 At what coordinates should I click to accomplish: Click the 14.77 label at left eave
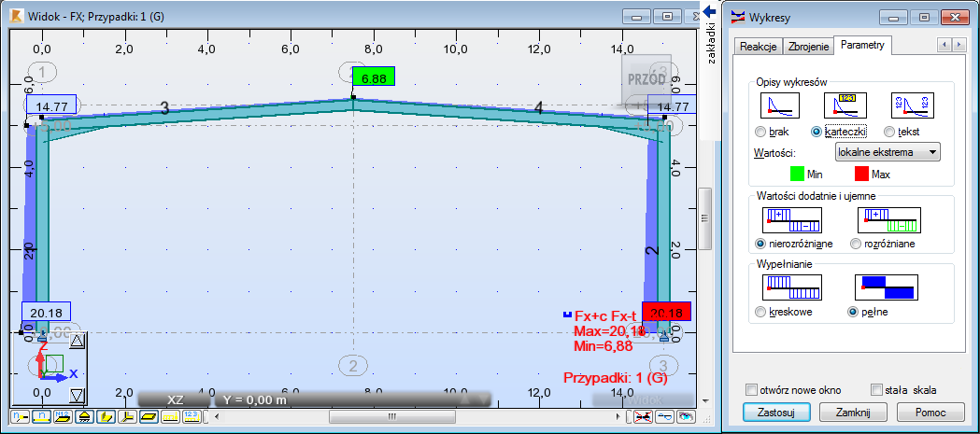[x=51, y=105]
